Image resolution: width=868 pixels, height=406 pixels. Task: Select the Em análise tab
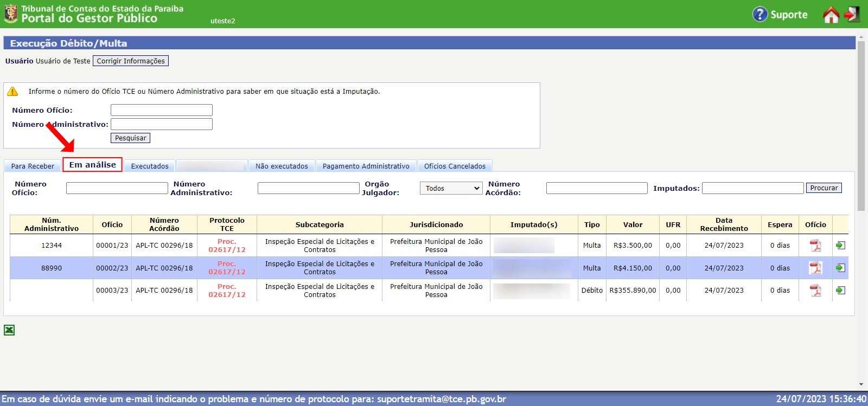point(93,165)
